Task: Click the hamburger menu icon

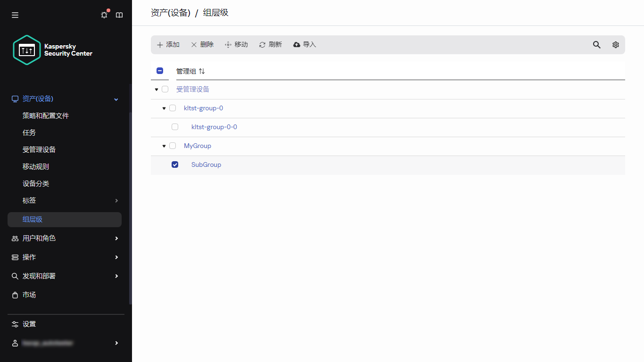Action: click(15, 15)
